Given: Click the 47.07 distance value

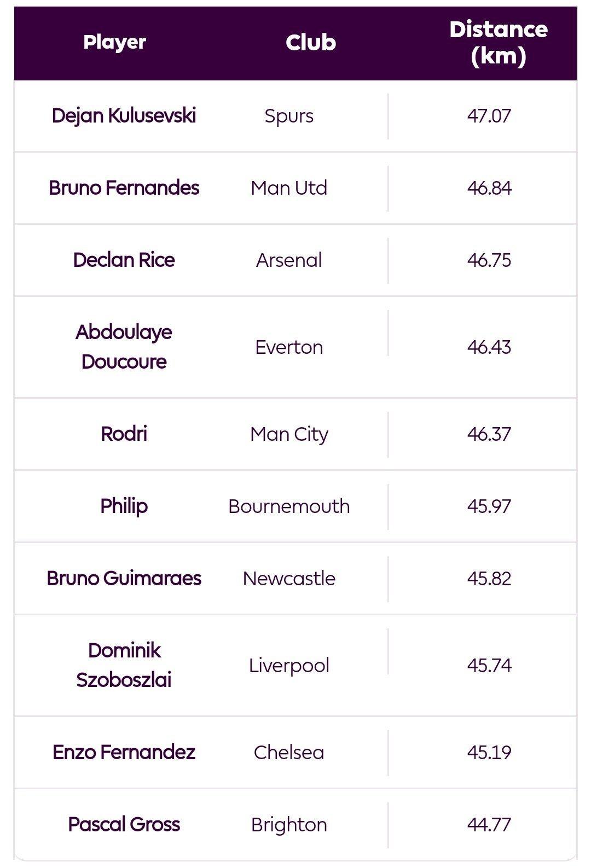Looking at the screenshot, I should (489, 115).
